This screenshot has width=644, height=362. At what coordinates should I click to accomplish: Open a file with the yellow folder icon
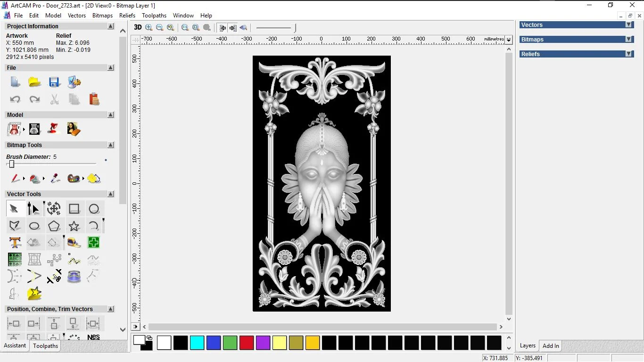click(x=34, y=82)
